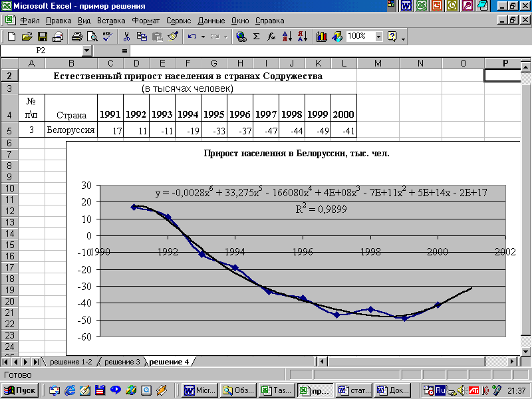The width and height of the screenshot is (532, 399).
Task: Switch to the Tas... Excel taskbar button
Action: click(x=276, y=390)
